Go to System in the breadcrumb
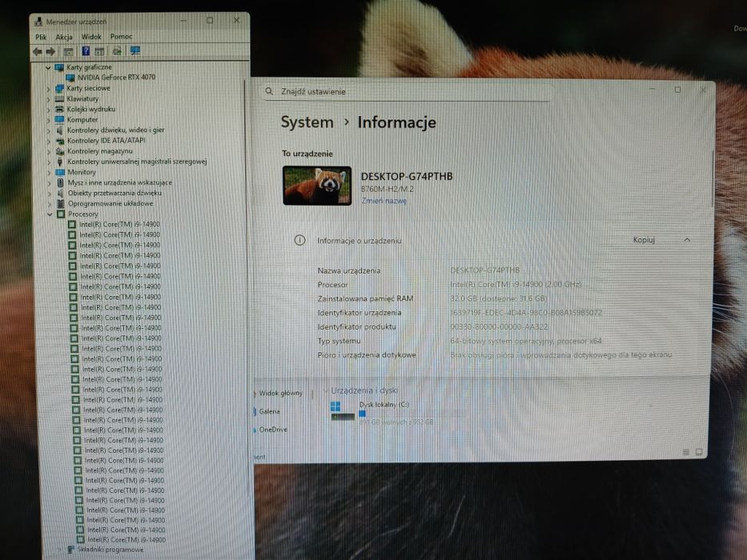Viewport: 747px width, 560px height. tap(307, 122)
